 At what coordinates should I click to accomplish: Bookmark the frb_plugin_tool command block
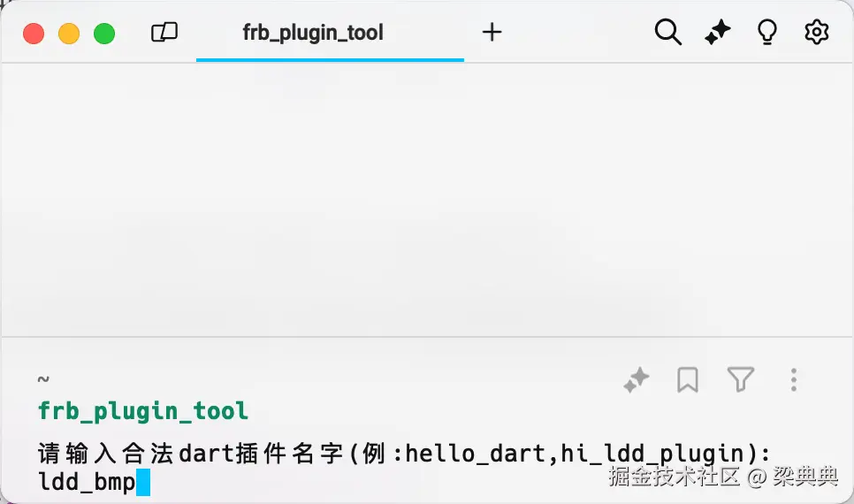pyautogui.click(x=688, y=380)
